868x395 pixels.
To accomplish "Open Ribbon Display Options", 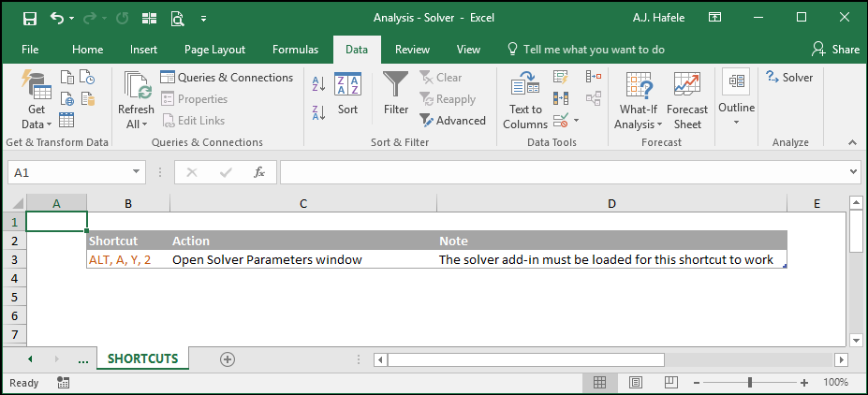I will (x=714, y=18).
